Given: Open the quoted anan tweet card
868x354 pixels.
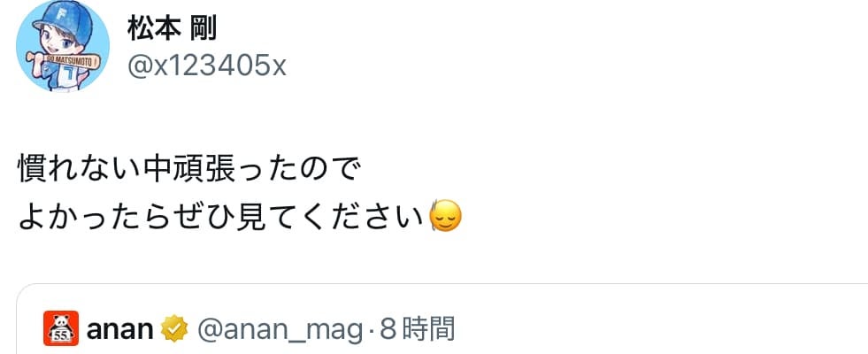Looking at the screenshot, I should [x=442, y=319].
